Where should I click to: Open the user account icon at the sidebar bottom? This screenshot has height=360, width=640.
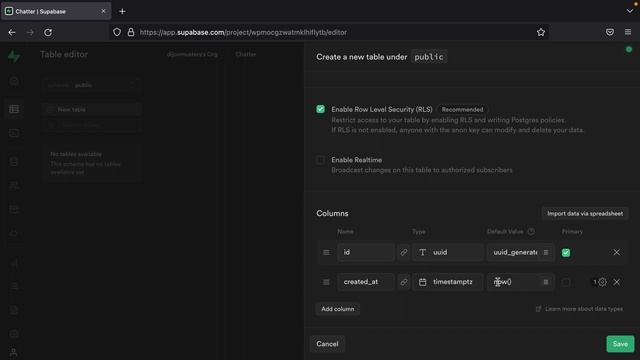click(13, 353)
